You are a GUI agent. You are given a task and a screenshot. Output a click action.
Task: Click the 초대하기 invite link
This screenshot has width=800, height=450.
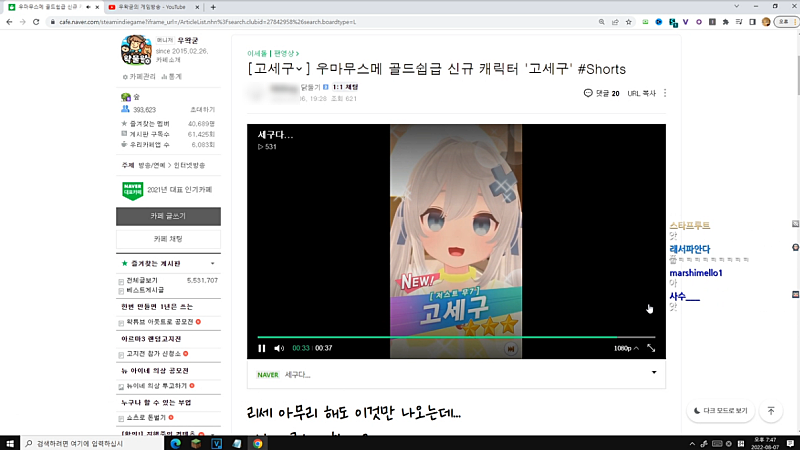point(203,110)
